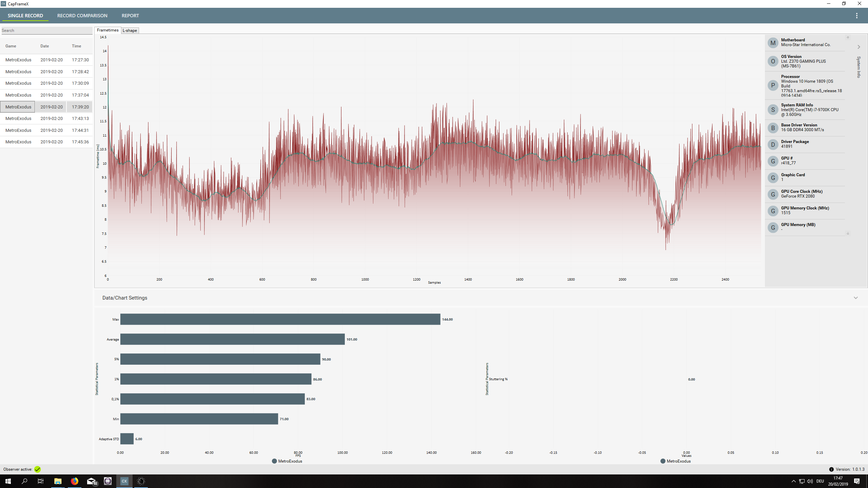The image size is (868, 488).
Task: Open the Mail app on taskbar
Action: pyautogui.click(x=92, y=481)
